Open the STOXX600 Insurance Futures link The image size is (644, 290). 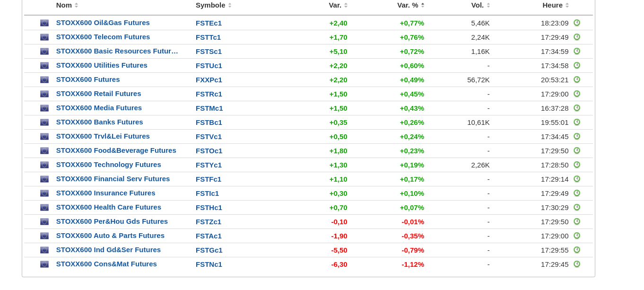[105, 193]
